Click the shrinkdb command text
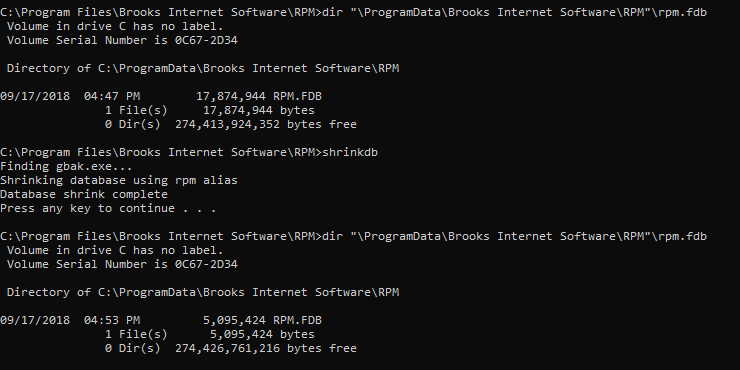 [350, 152]
